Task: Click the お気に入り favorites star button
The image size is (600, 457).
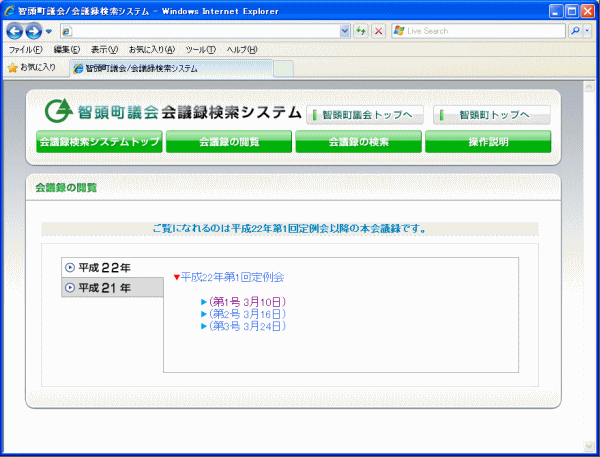Action: 32,68
